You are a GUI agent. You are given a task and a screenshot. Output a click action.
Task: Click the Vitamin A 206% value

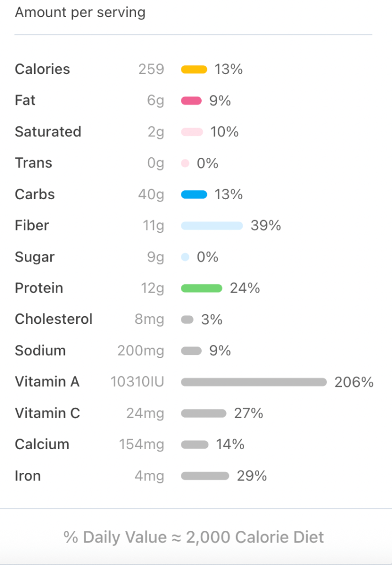tap(354, 382)
